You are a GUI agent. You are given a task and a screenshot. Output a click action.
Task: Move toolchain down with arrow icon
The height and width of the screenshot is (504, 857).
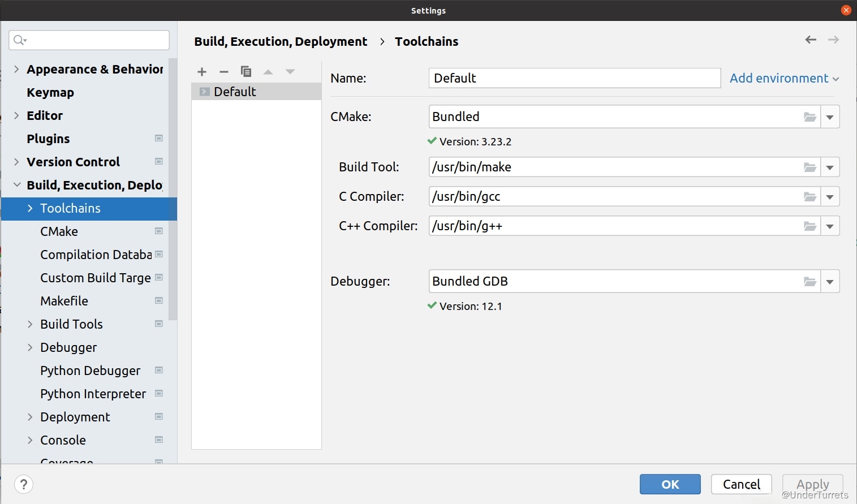click(x=290, y=72)
